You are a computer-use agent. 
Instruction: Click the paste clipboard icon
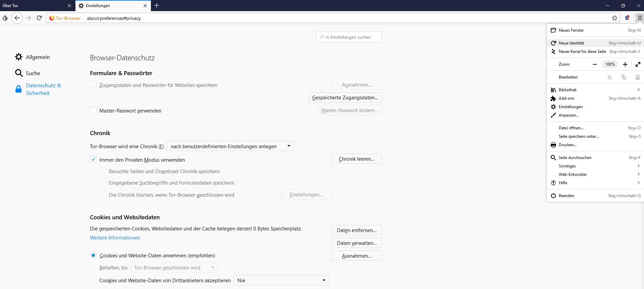pyautogui.click(x=638, y=77)
